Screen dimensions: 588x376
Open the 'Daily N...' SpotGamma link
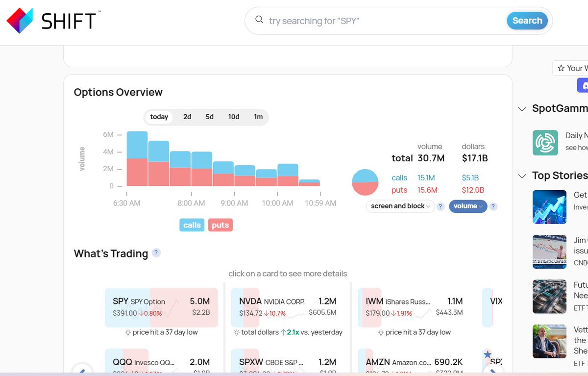tap(576, 136)
